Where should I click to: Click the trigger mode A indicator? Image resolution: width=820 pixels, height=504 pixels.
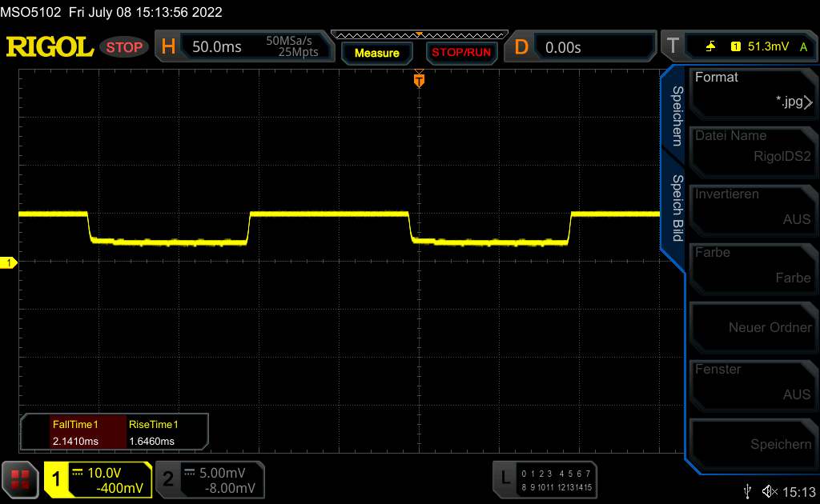804,47
